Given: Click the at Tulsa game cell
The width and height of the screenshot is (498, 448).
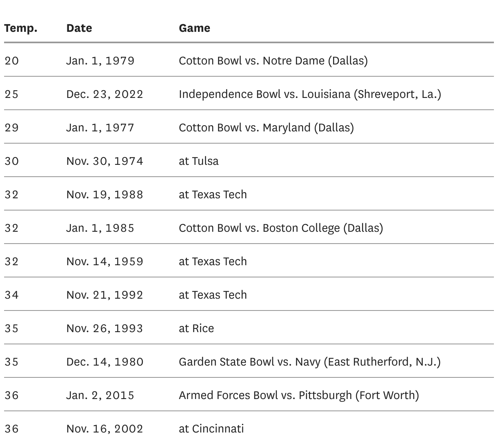Looking at the screenshot, I should (x=198, y=161).
